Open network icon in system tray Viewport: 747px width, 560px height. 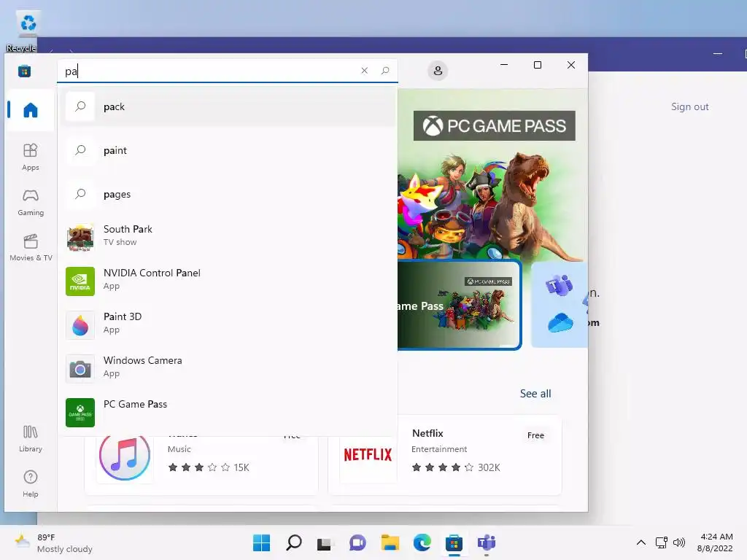(661, 542)
